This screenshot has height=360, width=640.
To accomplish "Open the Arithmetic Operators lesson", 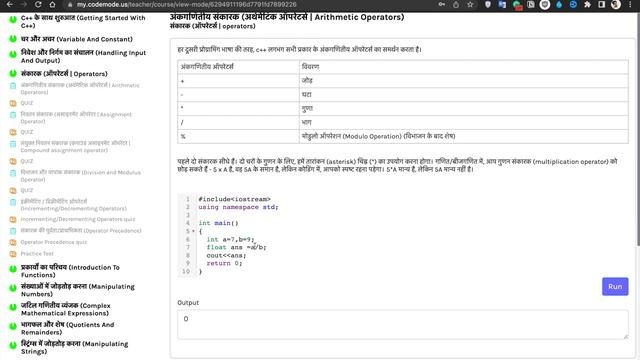I will (x=80, y=89).
